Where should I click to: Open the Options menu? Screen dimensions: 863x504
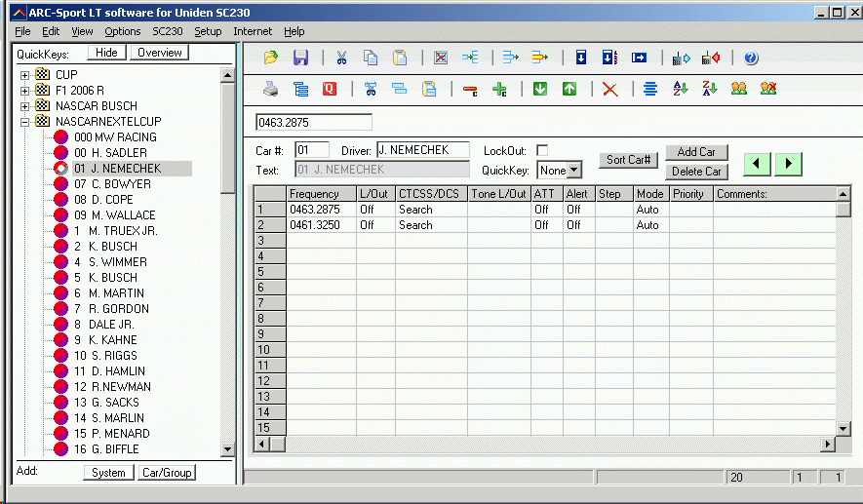click(x=123, y=31)
